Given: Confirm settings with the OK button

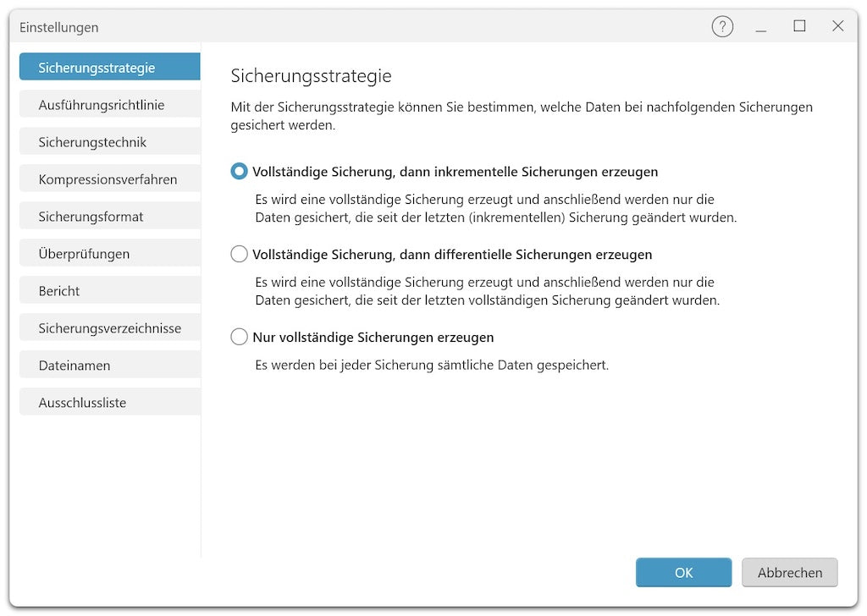Looking at the screenshot, I should [683, 573].
